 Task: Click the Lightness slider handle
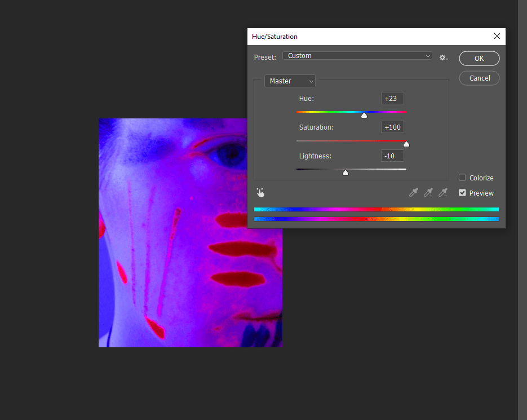(346, 173)
